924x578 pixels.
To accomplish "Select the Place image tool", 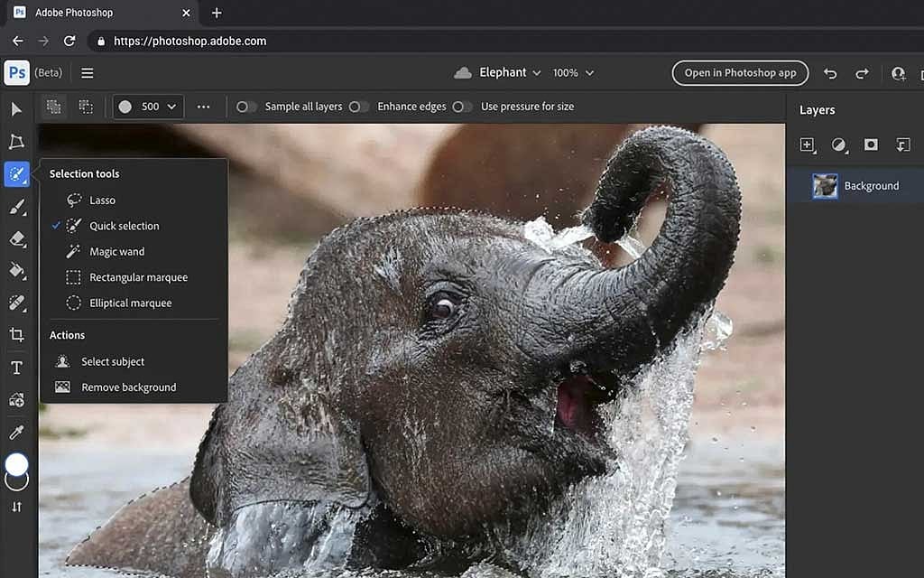I will pos(16,400).
